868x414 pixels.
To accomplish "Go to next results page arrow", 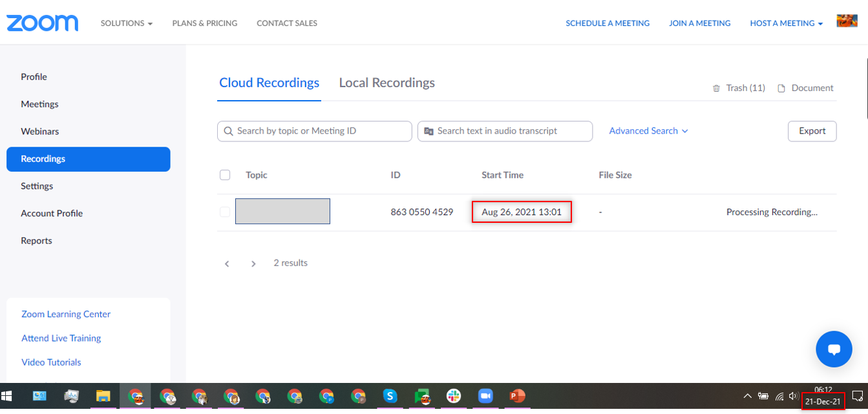I will pos(253,264).
